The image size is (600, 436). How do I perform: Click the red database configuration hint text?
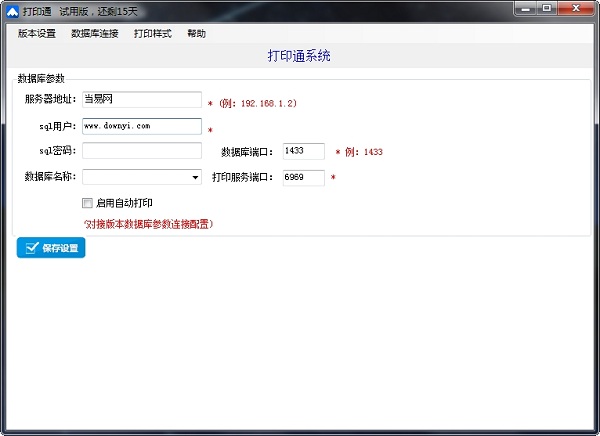(x=149, y=224)
